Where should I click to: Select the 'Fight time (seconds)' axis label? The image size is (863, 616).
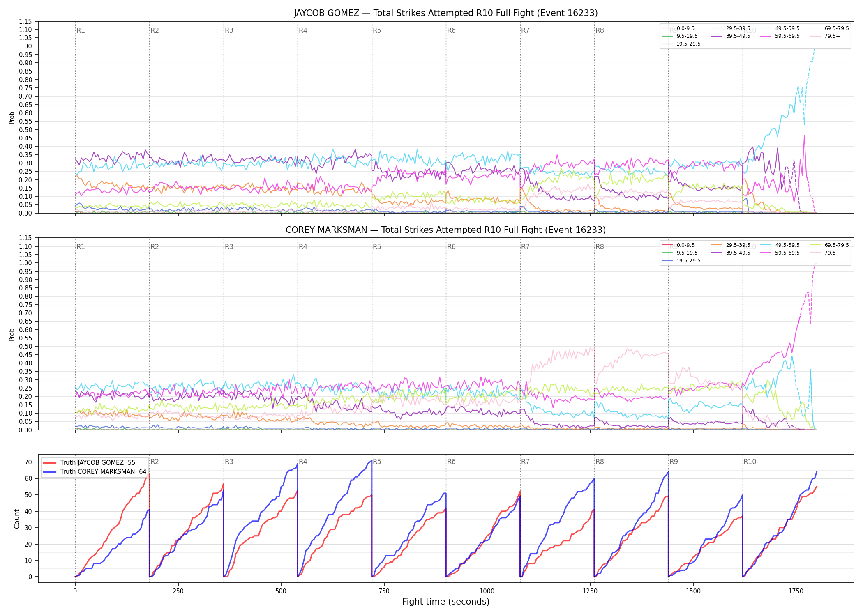(446, 602)
